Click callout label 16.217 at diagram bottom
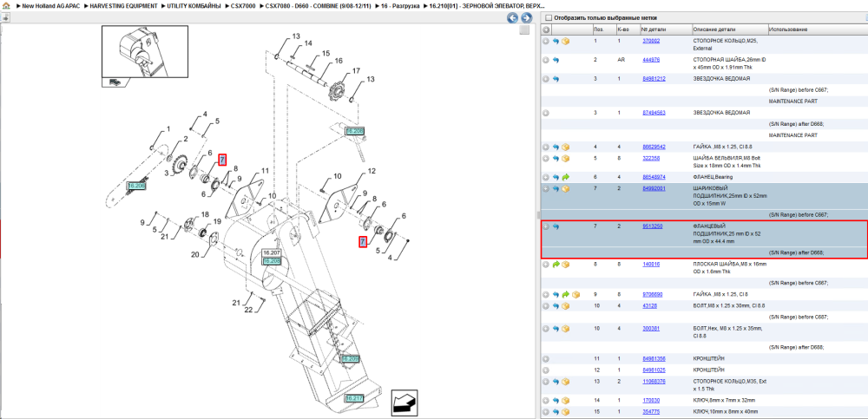 tap(354, 398)
